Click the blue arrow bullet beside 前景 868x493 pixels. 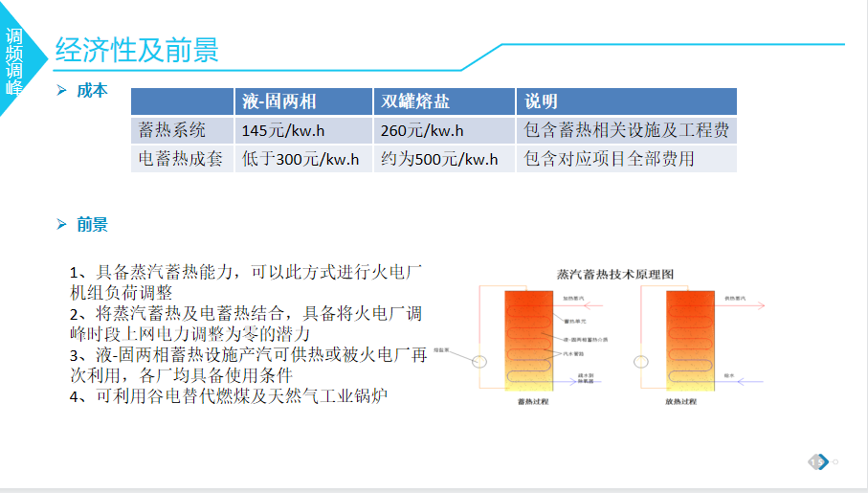pyautogui.click(x=62, y=225)
